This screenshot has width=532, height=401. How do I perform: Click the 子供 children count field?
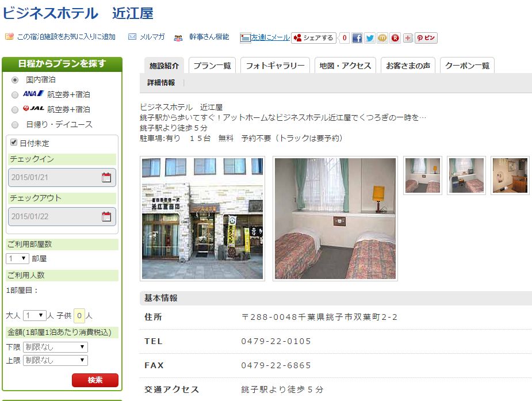point(79,315)
